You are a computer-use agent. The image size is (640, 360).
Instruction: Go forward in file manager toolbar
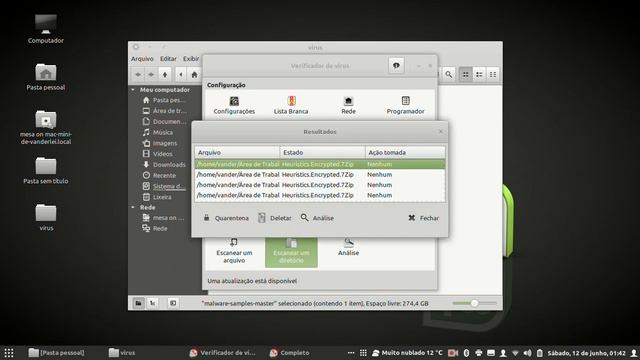(x=151, y=74)
